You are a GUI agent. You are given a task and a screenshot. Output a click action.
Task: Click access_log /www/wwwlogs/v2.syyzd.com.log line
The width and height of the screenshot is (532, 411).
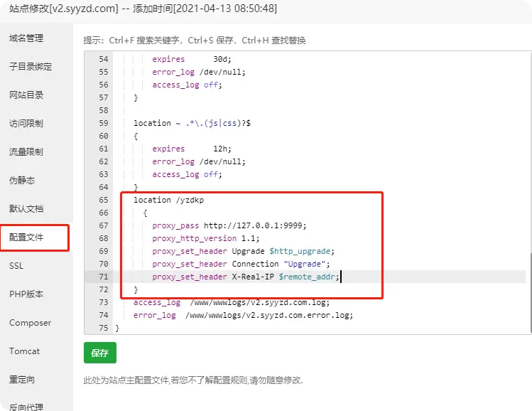pos(232,302)
